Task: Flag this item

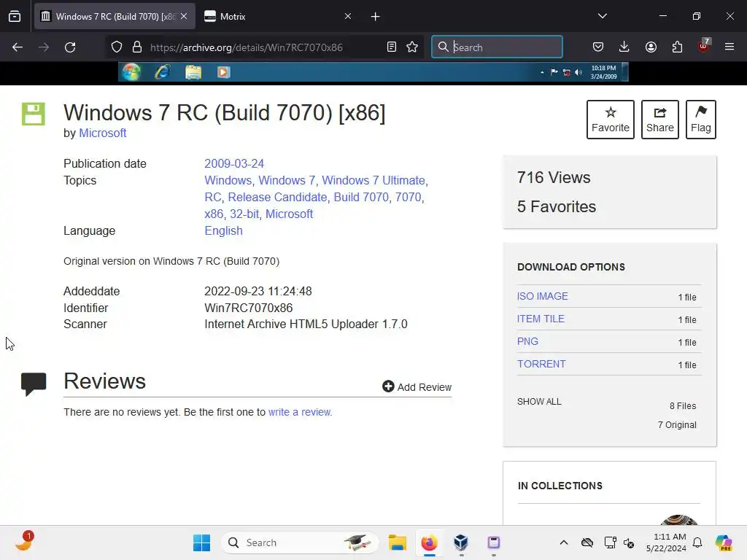Action: click(701, 120)
